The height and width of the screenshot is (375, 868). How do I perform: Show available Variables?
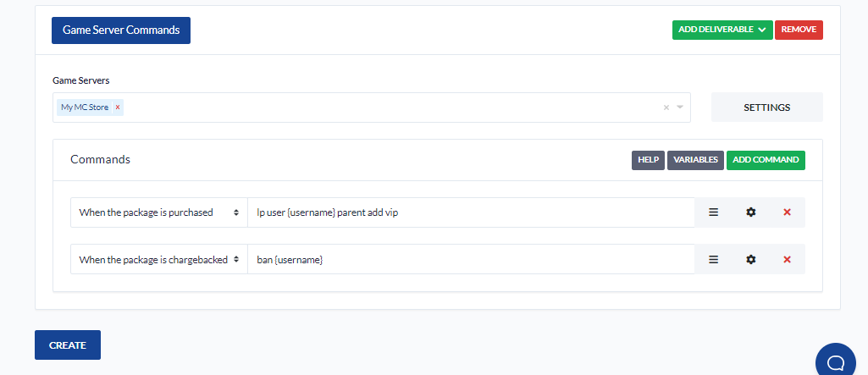(x=695, y=160)
